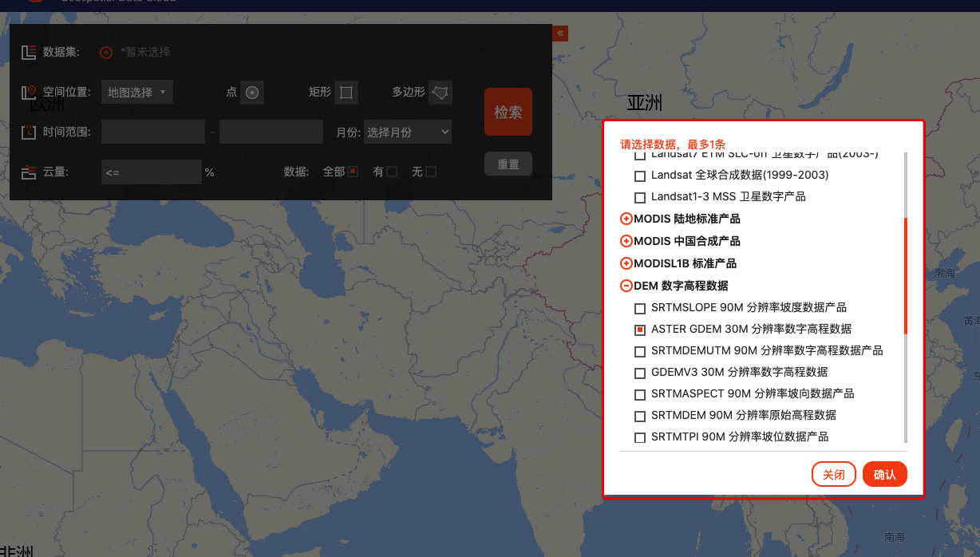Choose the polygon drawing tool icon

[441, 93]
